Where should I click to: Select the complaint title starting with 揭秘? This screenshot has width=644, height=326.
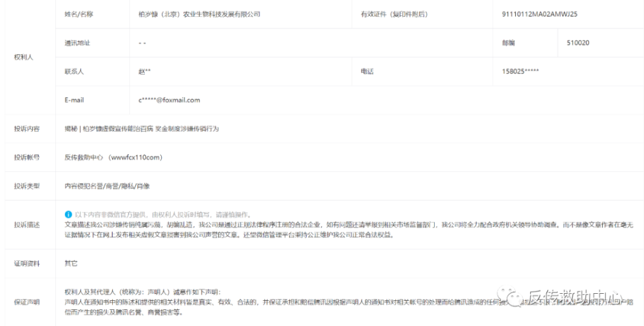[x=142, y=129]
